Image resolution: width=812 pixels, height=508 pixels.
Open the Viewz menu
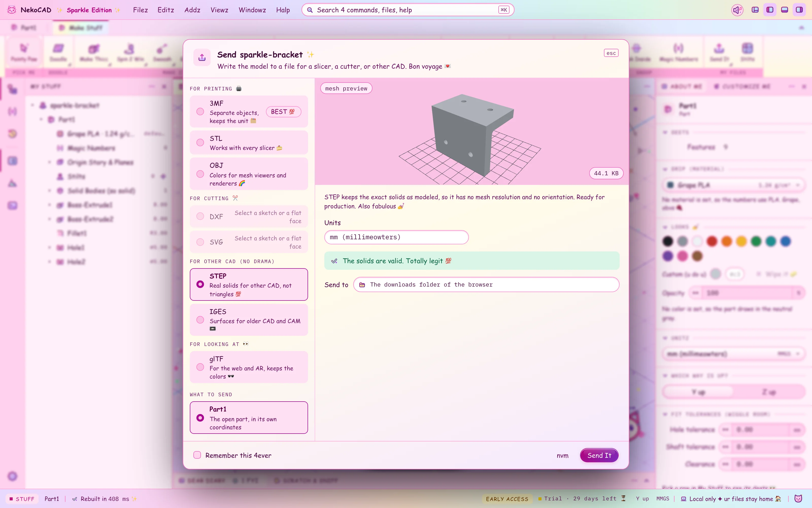219,10
